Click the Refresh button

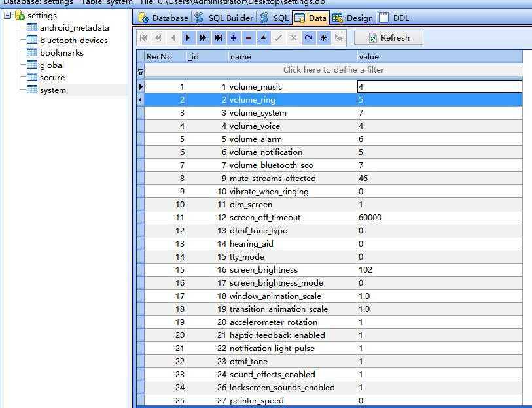pos(389,38)
